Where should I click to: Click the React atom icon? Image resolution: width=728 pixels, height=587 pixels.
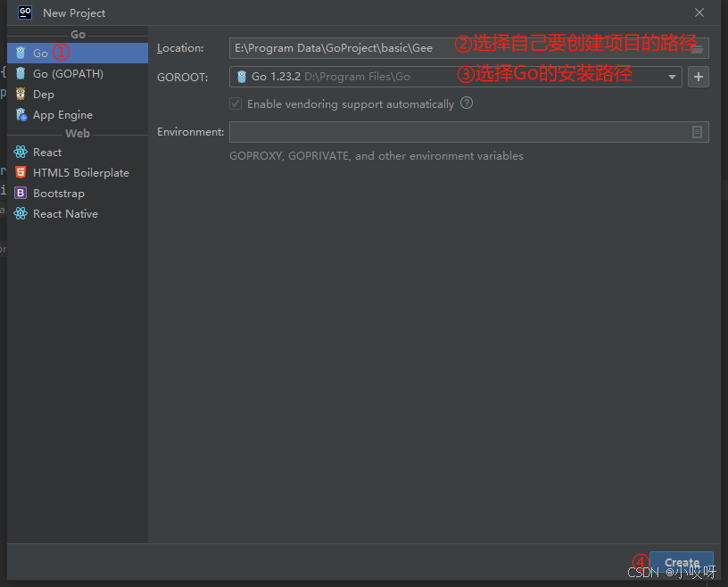tap(21, 152)
